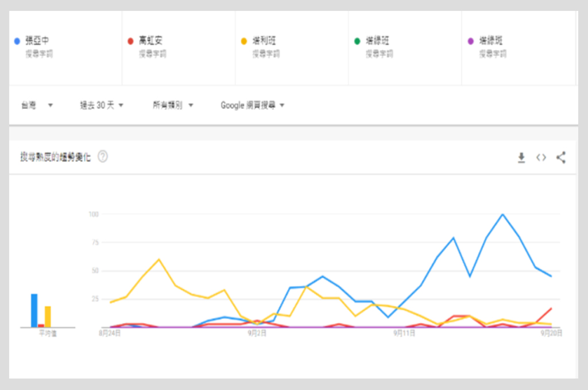Screen dimensions: 588x390
Task: Click the green dot search term marker
Action: point(357,41)
